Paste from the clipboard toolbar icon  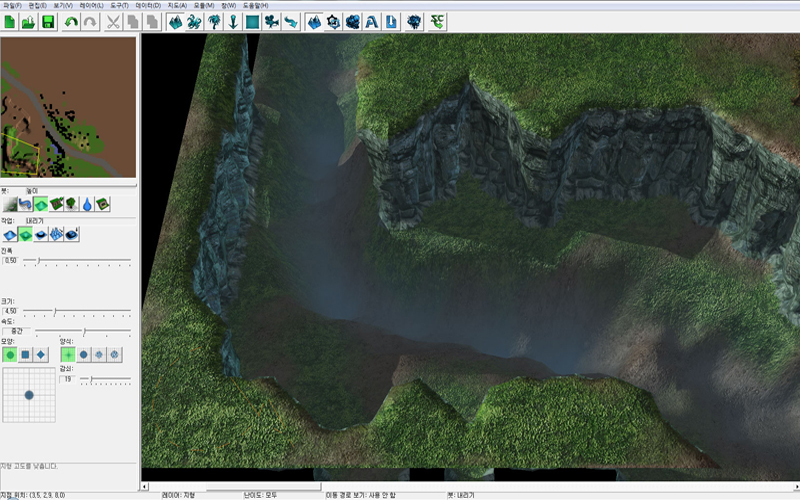pos(152,22)
